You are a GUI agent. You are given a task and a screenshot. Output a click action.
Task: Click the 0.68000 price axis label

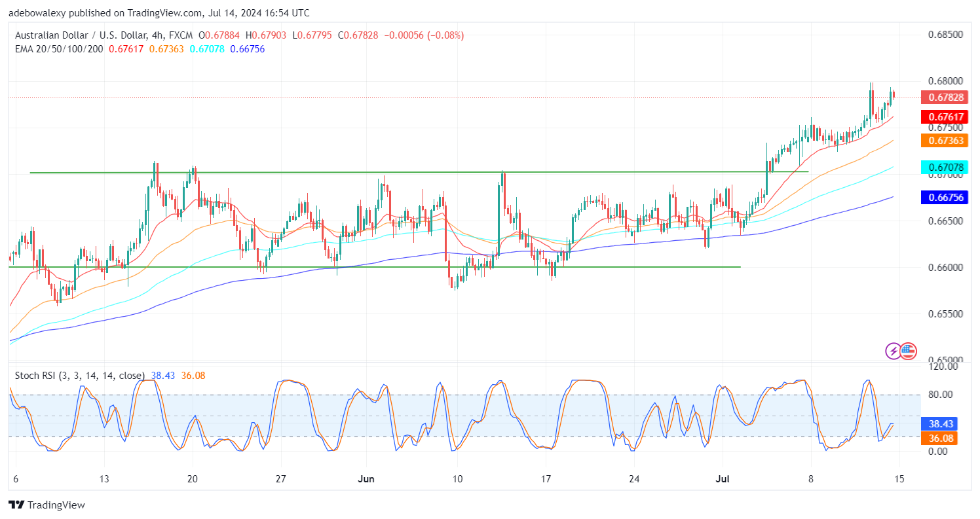pos(944,81)
